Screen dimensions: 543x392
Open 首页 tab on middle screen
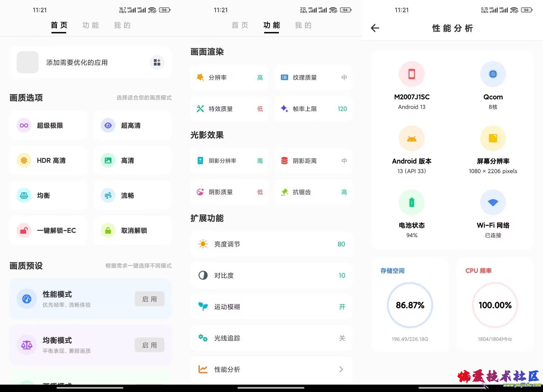coord(240,25)
